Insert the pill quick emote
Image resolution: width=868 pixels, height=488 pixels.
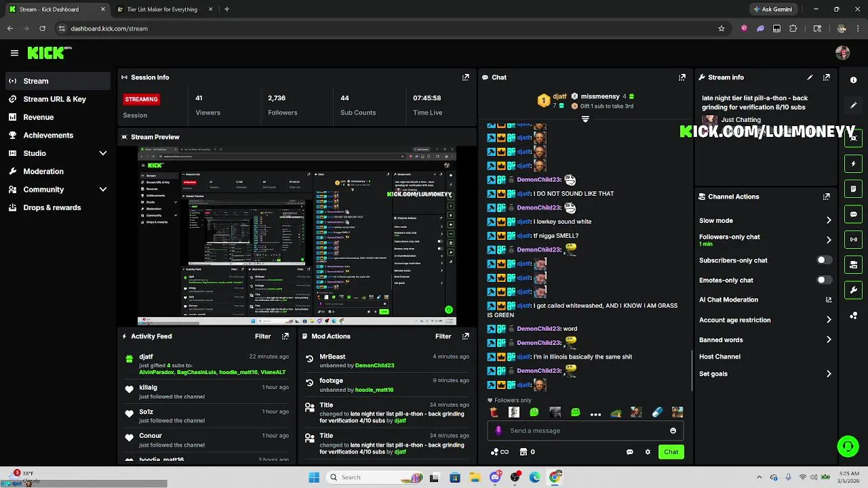(657, 412)
